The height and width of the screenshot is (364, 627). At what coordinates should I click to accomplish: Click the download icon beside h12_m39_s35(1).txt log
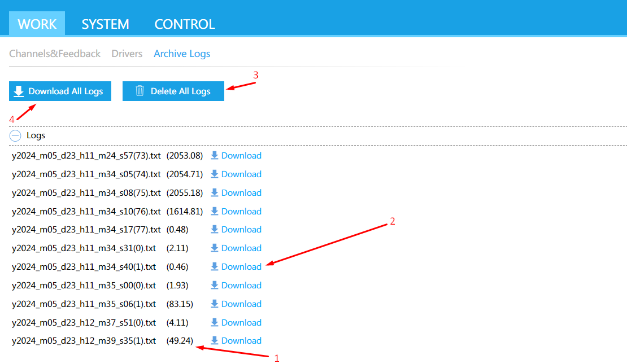tap(215, 341)
